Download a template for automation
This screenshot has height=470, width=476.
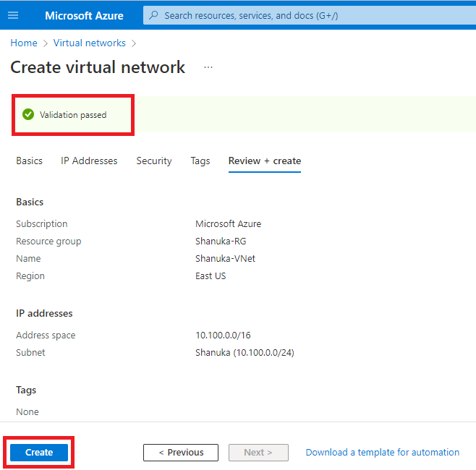pos(382,452)
